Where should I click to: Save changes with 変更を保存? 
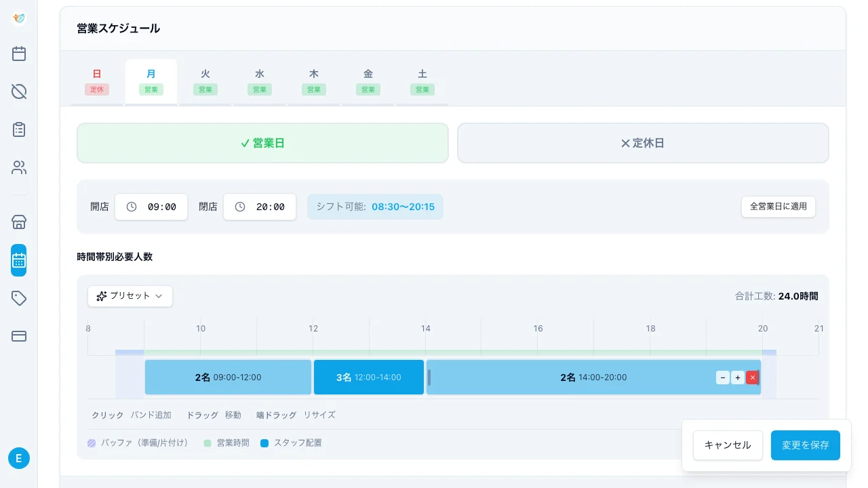pyautogui.click(x=806, y=445)
